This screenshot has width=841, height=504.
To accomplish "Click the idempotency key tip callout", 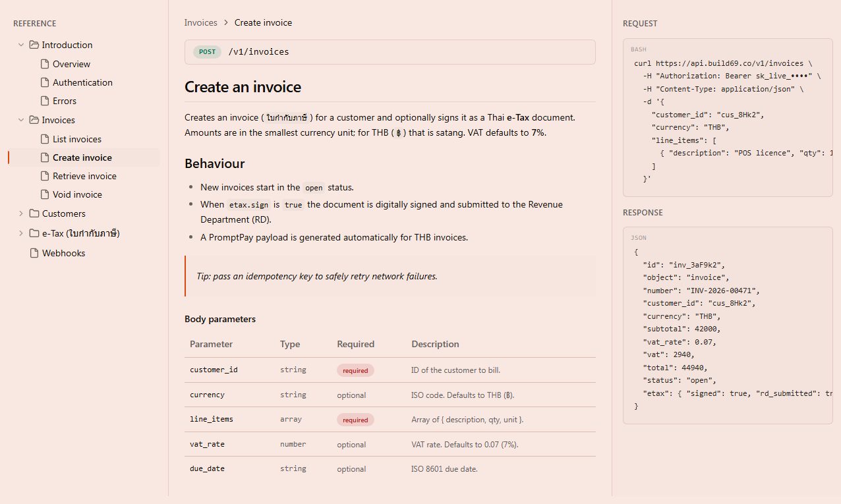I will pyautogui.click(x=390, y=276).
